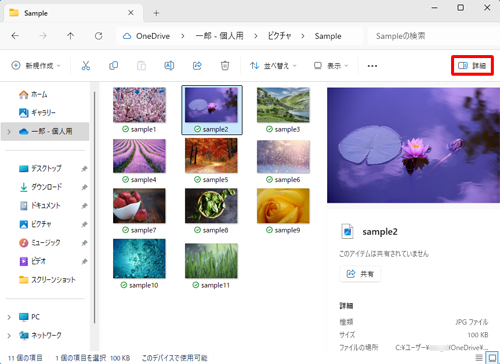Expand the 一郎 - 個人用 tree node
Screen dimensions: 500x364
click(9, 132)
